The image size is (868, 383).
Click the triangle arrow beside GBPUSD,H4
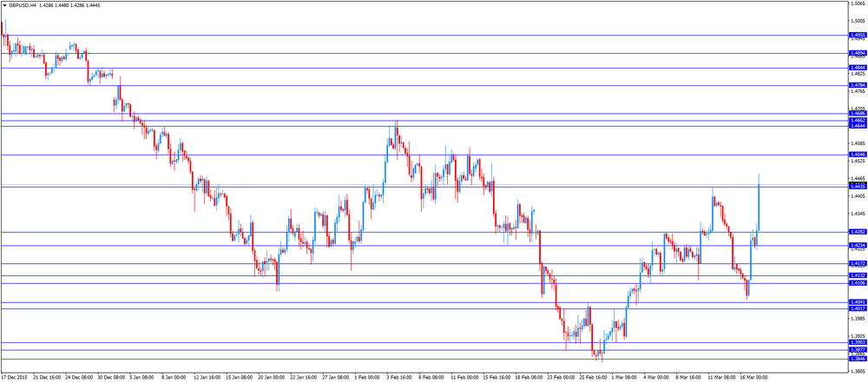tap(4, 4)
